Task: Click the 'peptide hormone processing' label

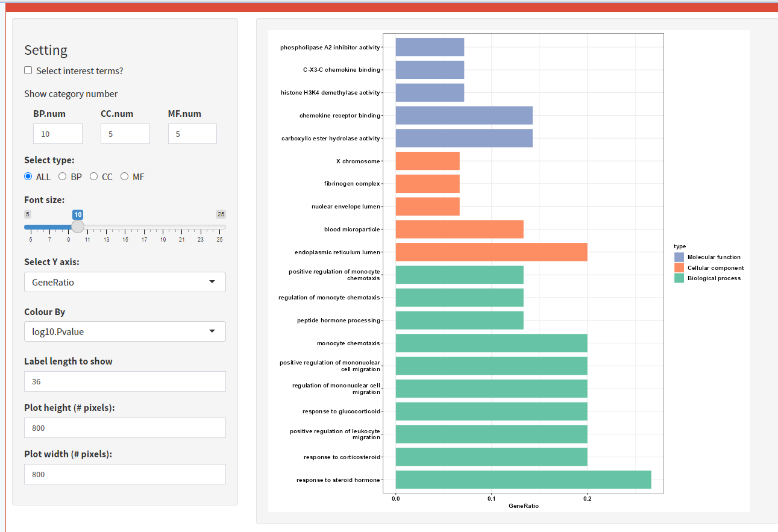Action: (339, 321)
